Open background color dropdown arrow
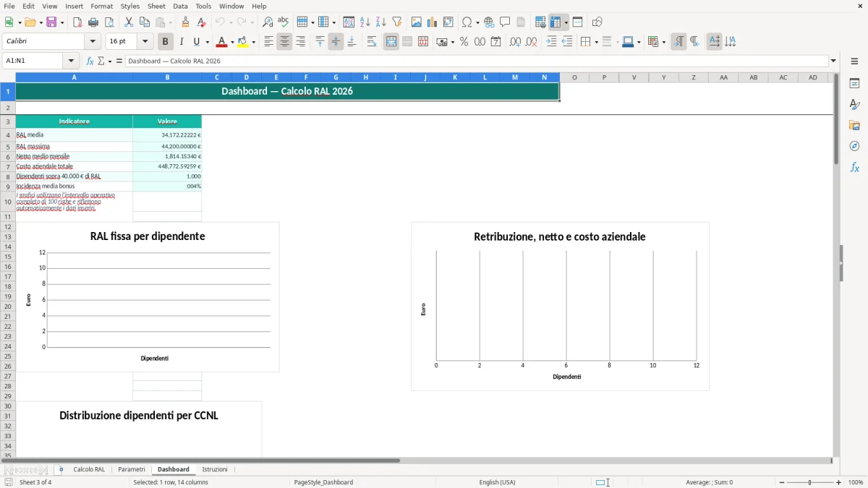Viewport: 868px width, 488px height. 254,43
